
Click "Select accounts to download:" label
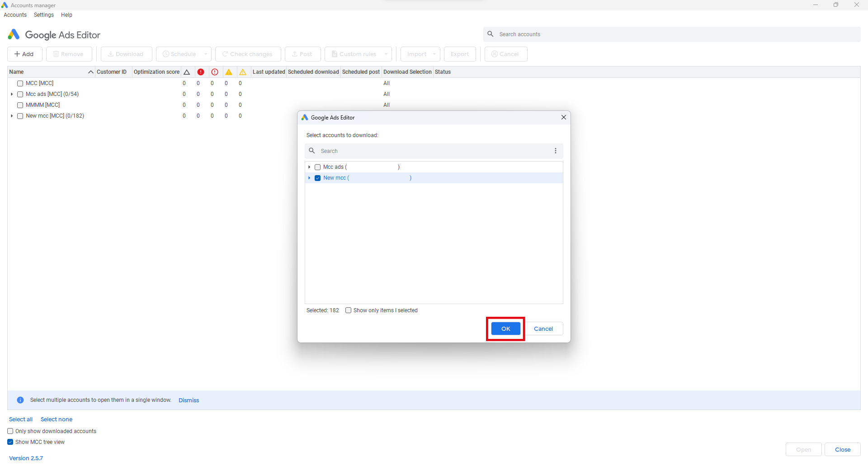click(342, 135)
